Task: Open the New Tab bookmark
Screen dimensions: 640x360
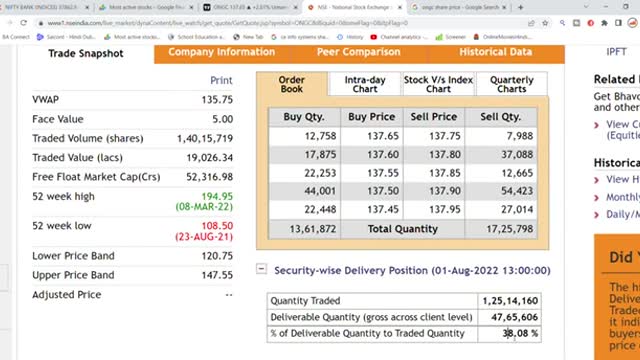Action: (248, 37)
